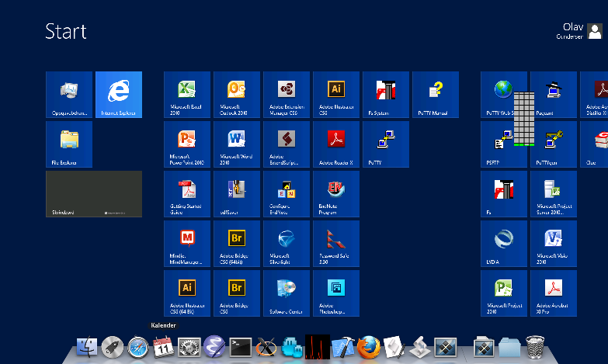
Task: Open the blue folder stack in dock
Action: coord(509,347)
